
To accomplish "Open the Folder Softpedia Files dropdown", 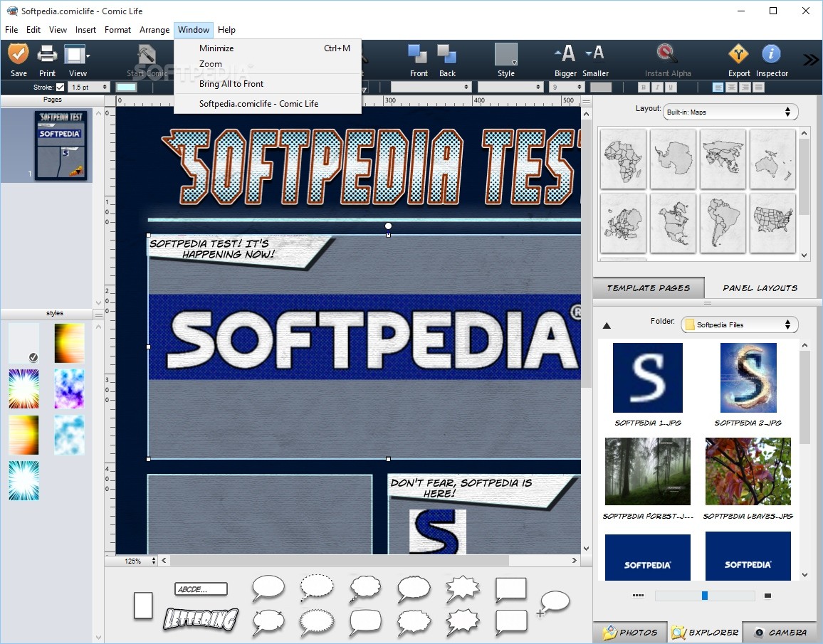I will 740,324.
